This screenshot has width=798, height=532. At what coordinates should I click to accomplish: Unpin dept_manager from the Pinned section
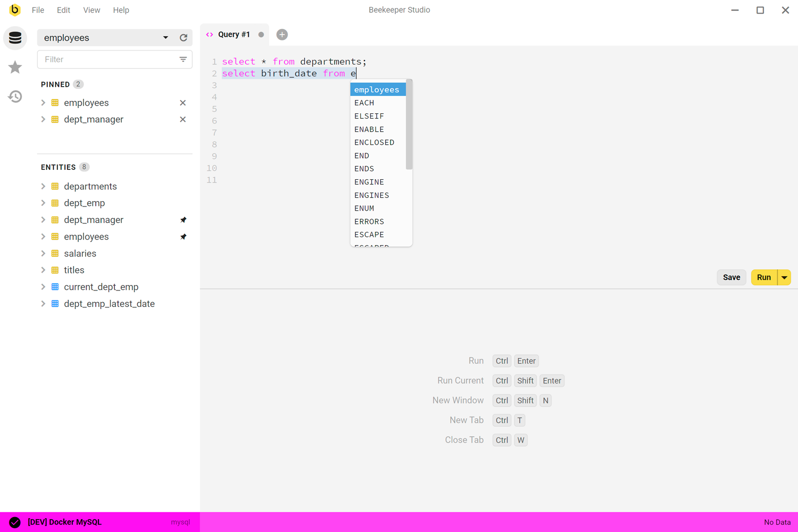tap(182, 119)
